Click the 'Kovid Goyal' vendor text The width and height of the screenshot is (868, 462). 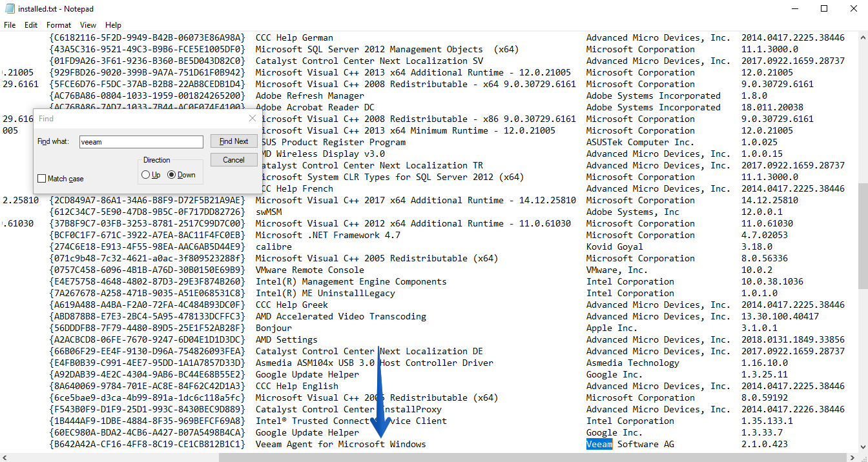615,246
